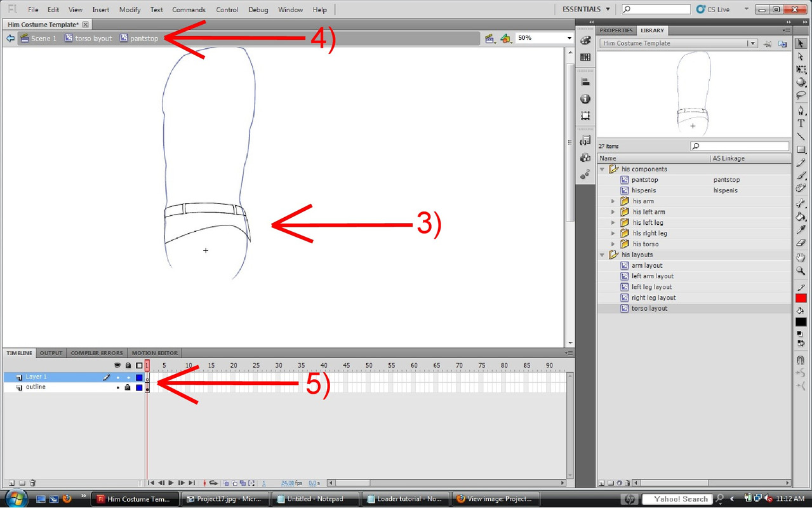The height and width of the screenshot is (508, 812).
Task: Open the Modify menu
Action: 130,10
